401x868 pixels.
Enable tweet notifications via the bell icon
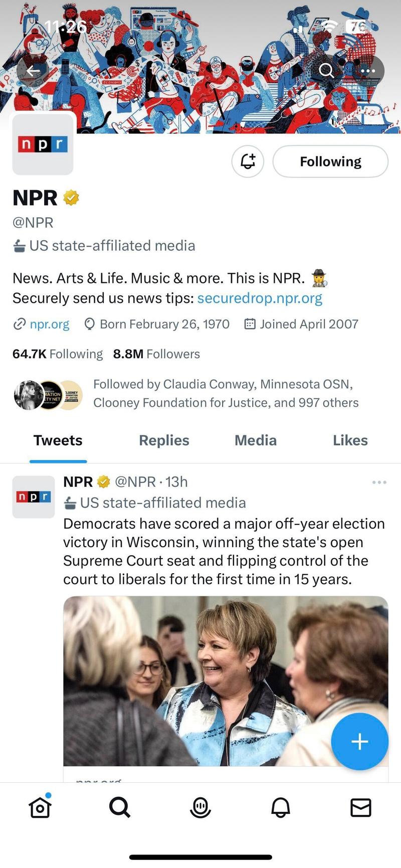(247, 161)
